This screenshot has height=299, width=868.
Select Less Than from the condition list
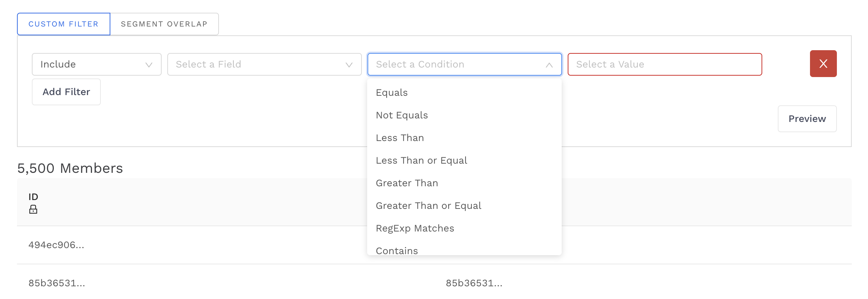pyautogui.click(x=400, y=138)
